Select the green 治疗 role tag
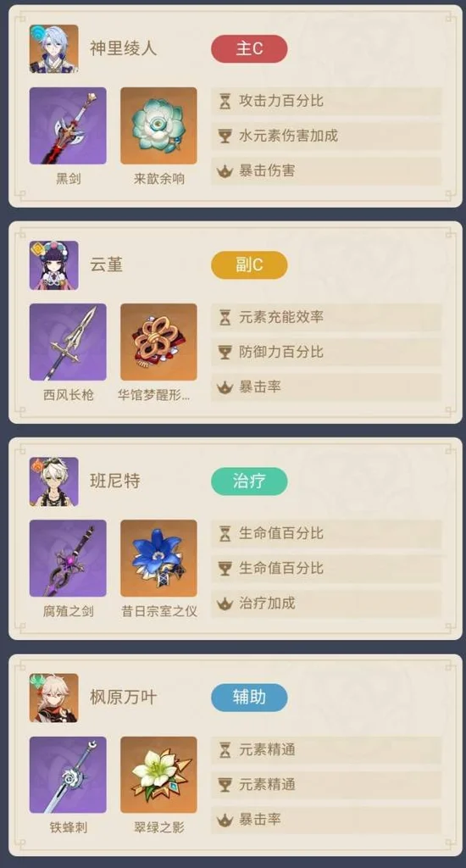 (x=249, y=481)
